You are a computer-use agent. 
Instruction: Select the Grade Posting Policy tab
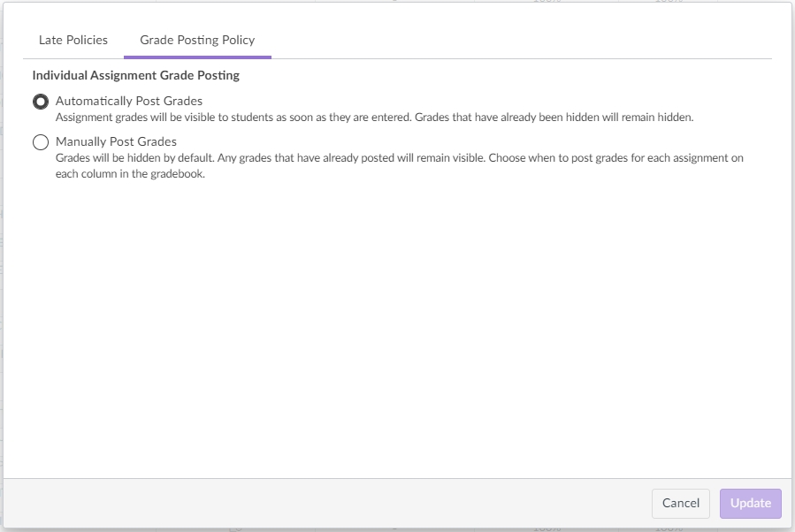197,40
